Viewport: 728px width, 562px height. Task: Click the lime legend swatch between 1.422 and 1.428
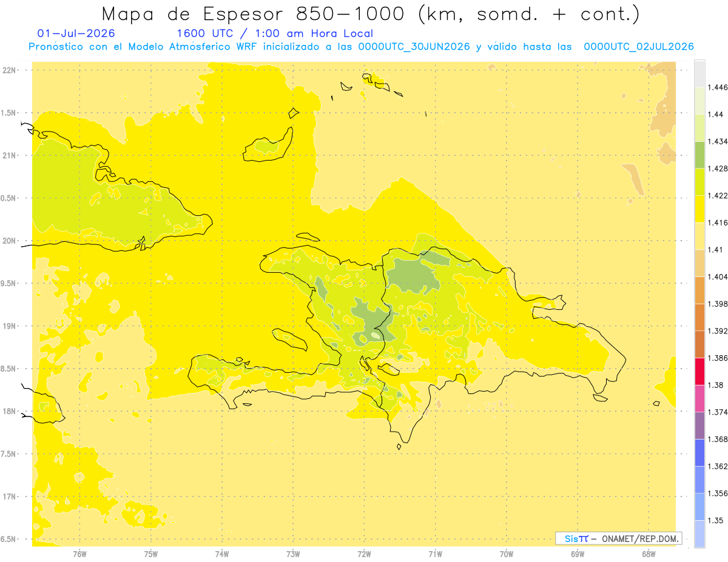tap(699, 182)
